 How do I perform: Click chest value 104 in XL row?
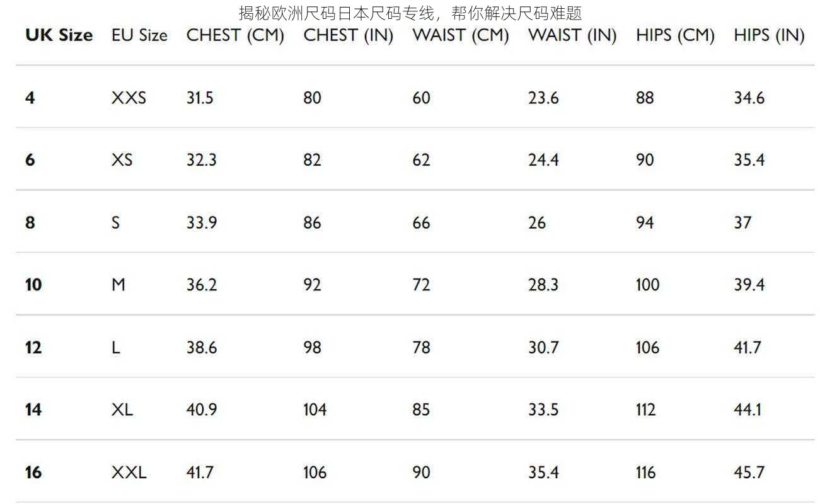point(315,409)
